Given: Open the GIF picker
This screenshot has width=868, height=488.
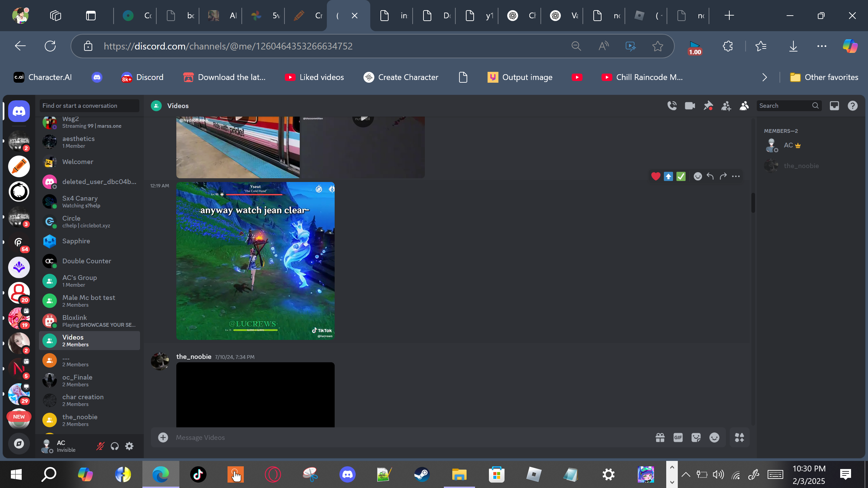Looking at the screenshot, I should 678,438.
